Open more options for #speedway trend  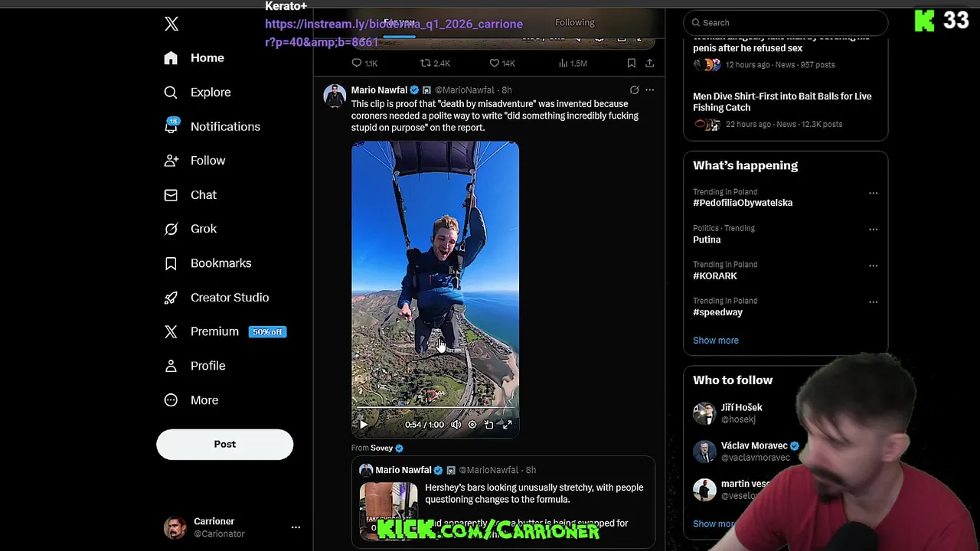(x=873, y=302)
